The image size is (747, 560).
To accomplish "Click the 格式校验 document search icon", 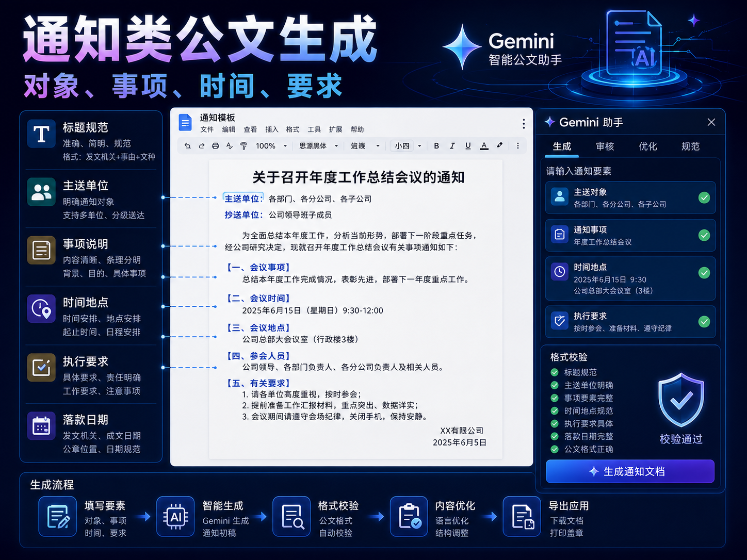I will tap(292, 517).
